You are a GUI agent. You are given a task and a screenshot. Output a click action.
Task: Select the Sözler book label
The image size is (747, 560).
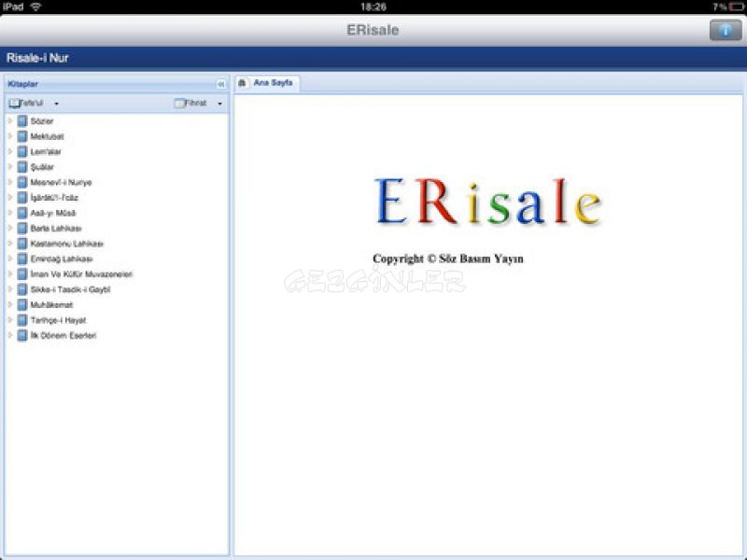tap(42, 121)
